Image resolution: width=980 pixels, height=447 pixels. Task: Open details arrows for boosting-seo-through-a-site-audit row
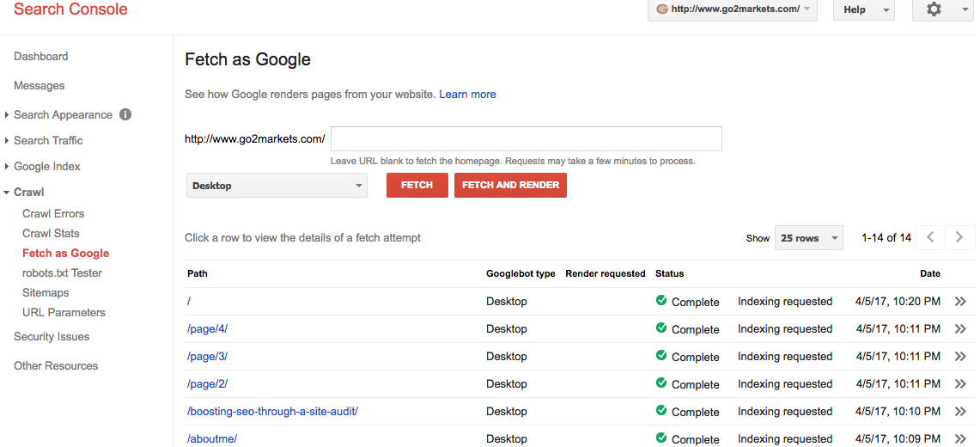(960, 412)
